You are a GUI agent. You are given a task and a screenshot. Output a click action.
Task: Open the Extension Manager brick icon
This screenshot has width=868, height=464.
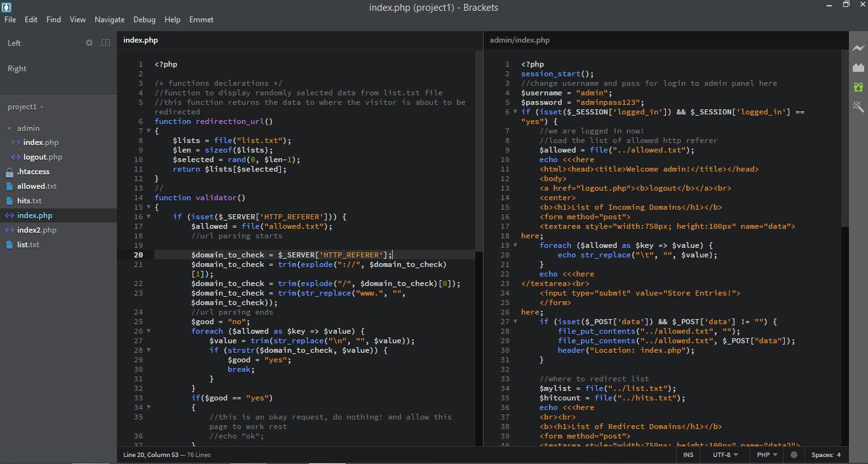858,67
